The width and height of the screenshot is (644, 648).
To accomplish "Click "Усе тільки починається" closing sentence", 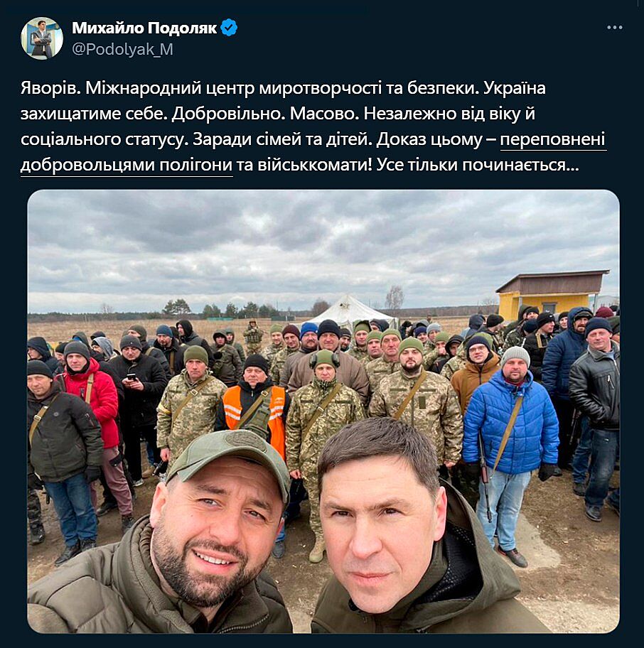I will 478,165.
